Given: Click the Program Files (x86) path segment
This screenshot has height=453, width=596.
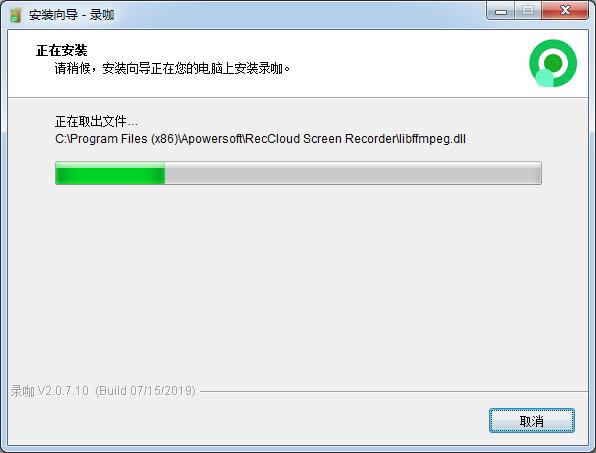Looking at the screenshot, I should [124, 139].
